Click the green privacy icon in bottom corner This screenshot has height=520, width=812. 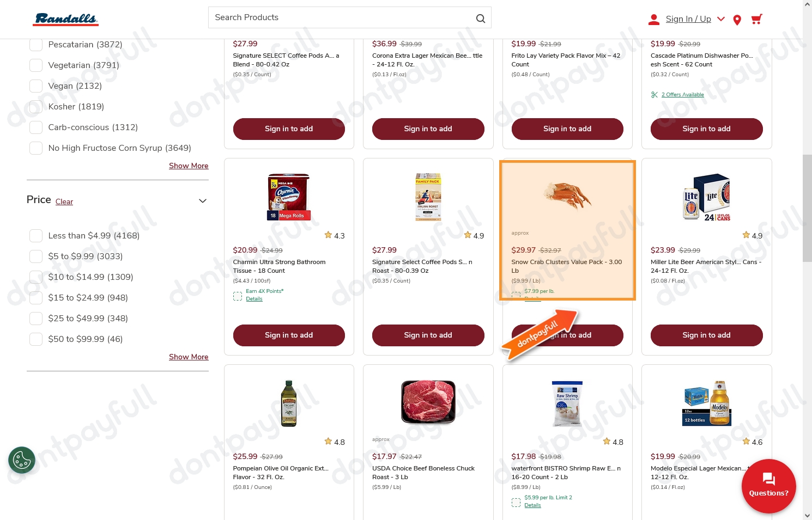click(x=22, y=460)
